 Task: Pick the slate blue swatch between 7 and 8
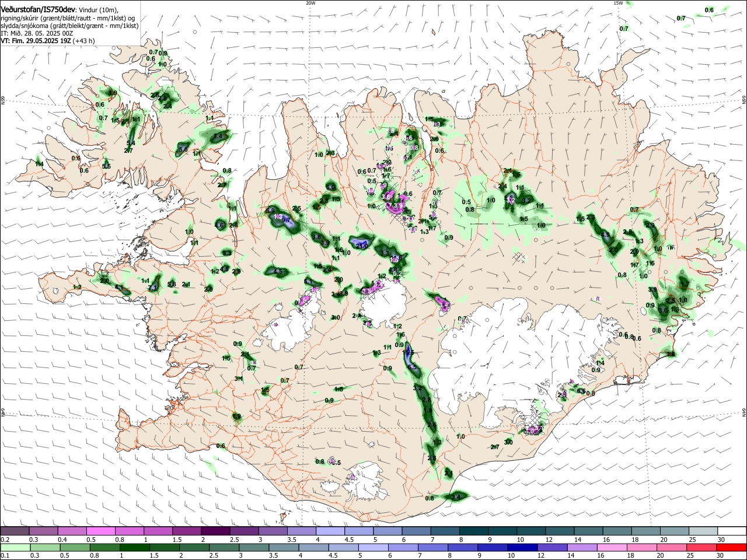(445, 531)
